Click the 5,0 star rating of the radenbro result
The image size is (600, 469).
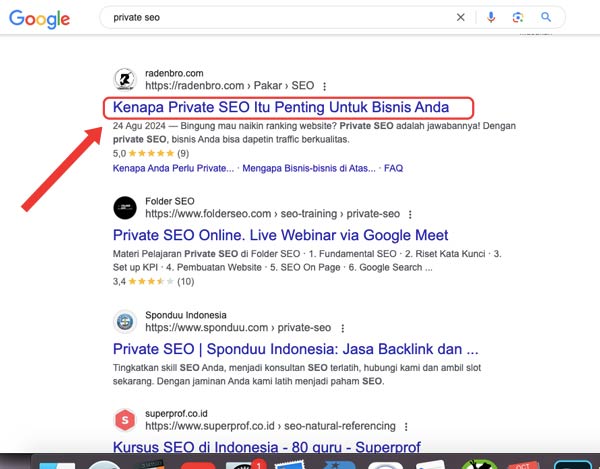(x=151, y=153)
